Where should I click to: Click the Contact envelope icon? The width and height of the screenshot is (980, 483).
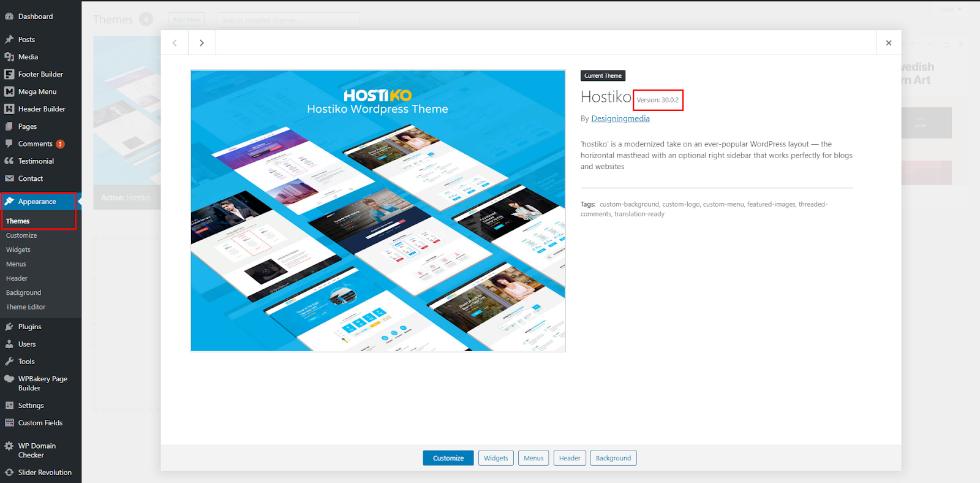pos(9,178)
